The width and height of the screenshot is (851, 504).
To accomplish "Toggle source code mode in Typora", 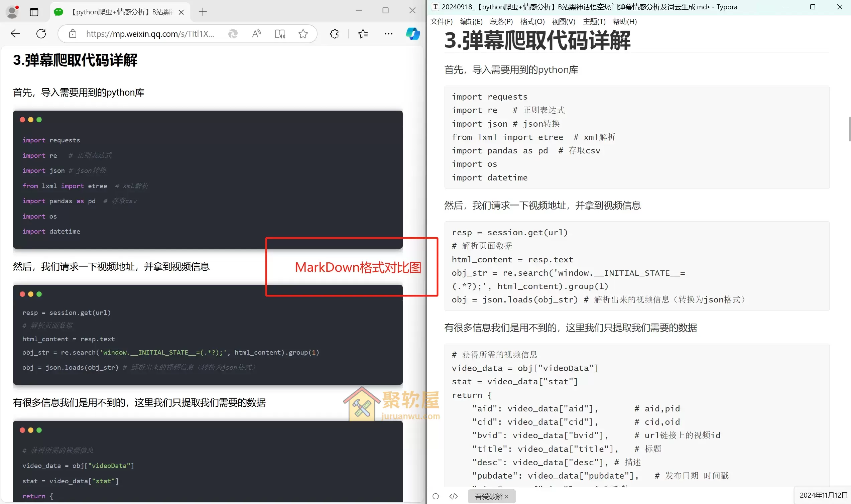I will pyautogui.click(x=453, y=496).
